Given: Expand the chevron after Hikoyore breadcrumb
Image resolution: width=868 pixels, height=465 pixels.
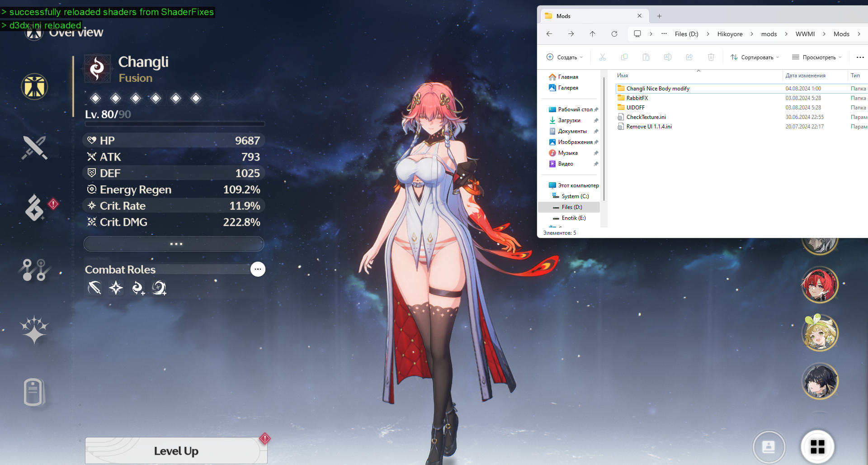Looking at the screenshot, I should point(752,34).
